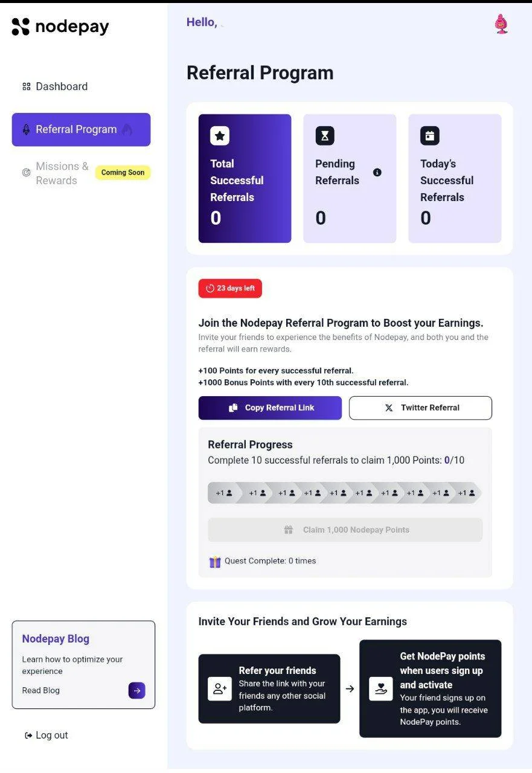532x773 pixels.
Task: Open the profile avatar icon
Action: (x=501, y=24)
